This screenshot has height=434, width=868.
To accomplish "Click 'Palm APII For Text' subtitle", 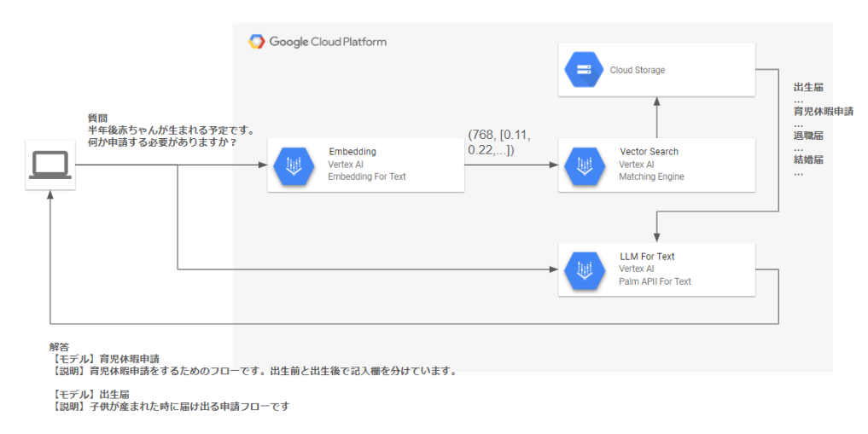I will point(655,281).
